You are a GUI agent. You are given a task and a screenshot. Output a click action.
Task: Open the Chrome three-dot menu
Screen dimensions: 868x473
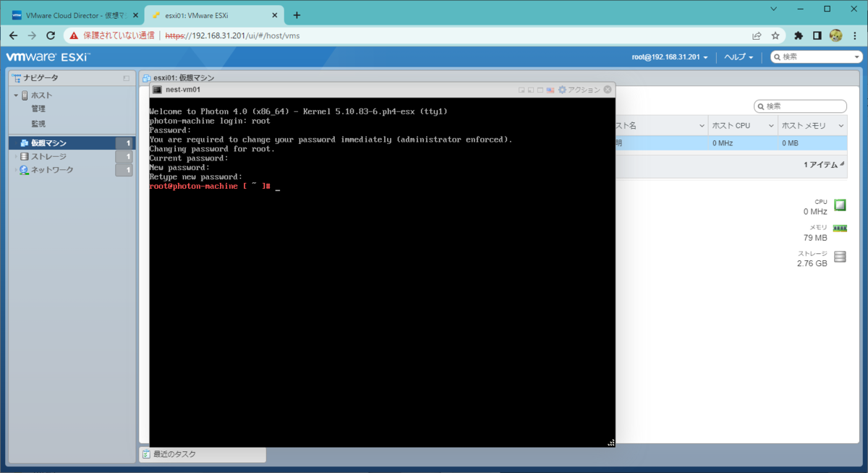(x=855, y=35)
